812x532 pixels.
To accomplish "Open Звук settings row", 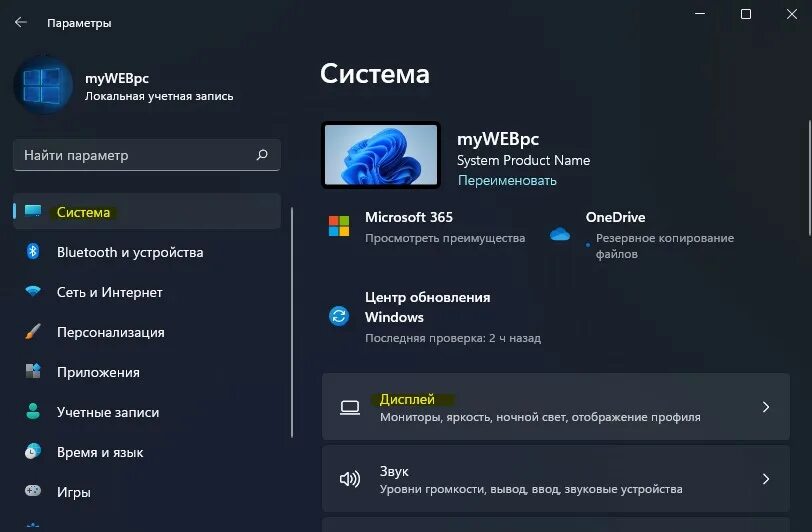I will tap(556, 479).
